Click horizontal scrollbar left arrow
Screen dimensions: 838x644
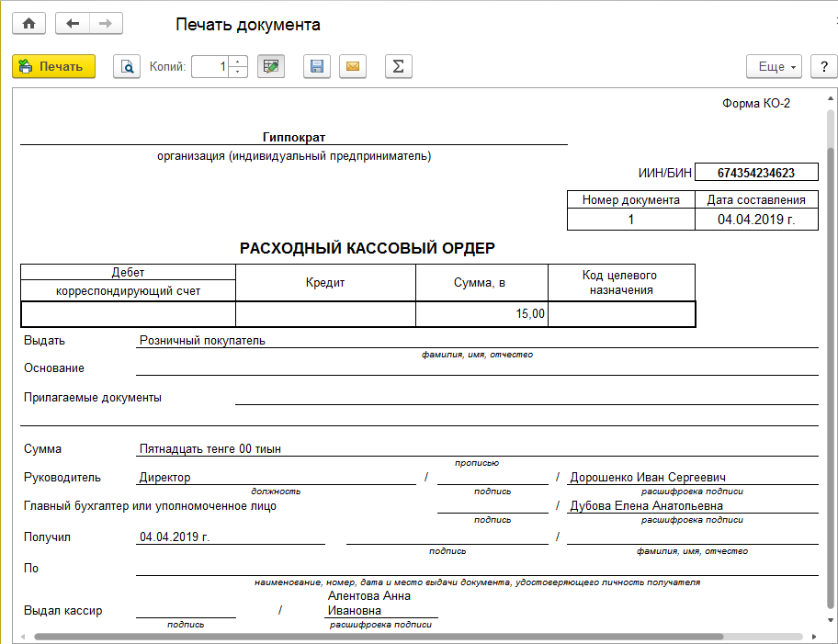[x=23, y=637]
